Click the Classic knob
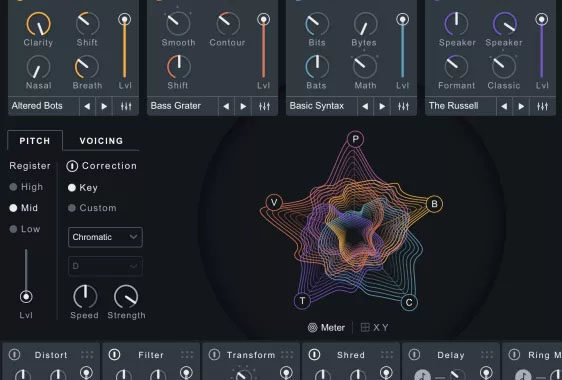 click(x=504, y=67)
